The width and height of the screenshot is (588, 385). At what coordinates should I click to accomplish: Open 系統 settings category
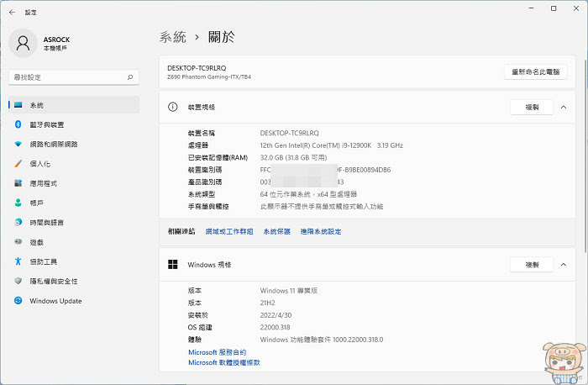click(74, 105)
